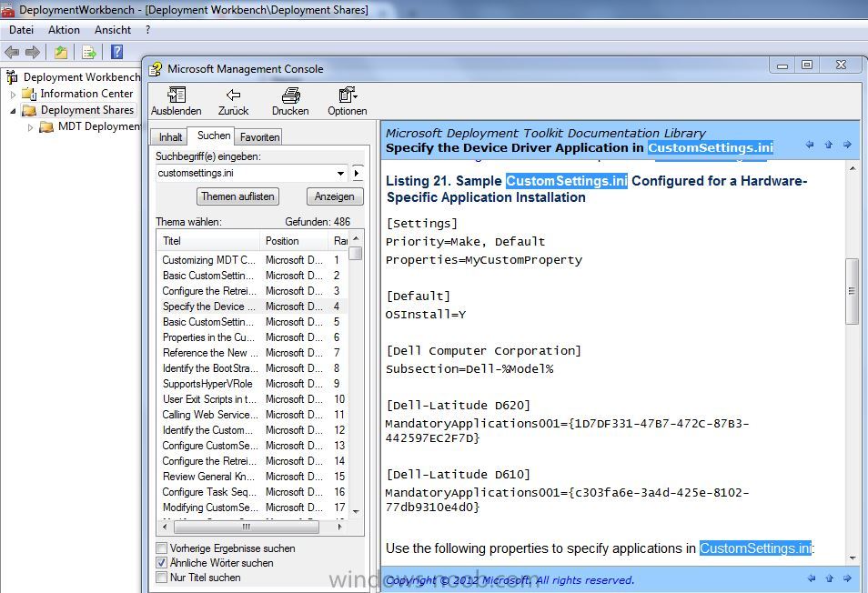Click the next topic arrow in footer bar

click(x=847, y=578)
